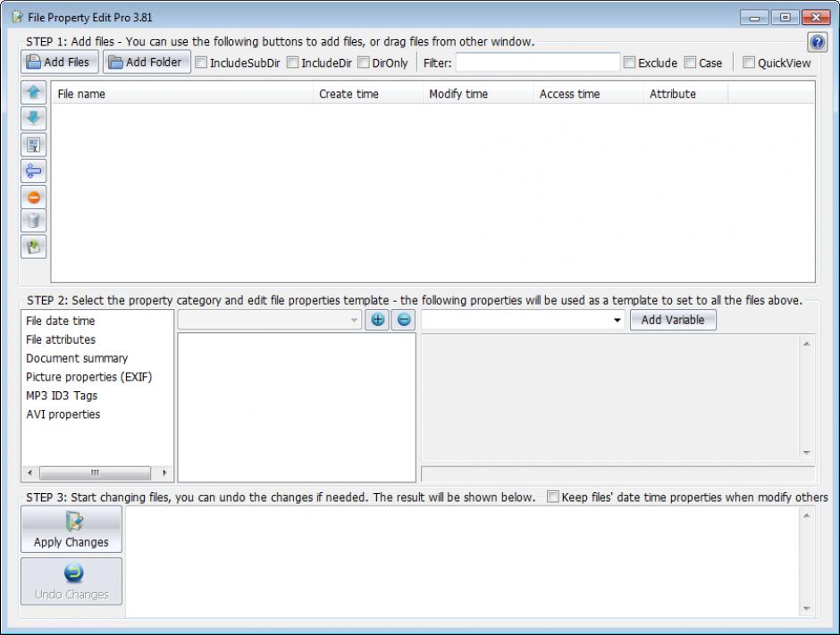
Task: Click the trash can icon
Action: click(x=33, y=221)
